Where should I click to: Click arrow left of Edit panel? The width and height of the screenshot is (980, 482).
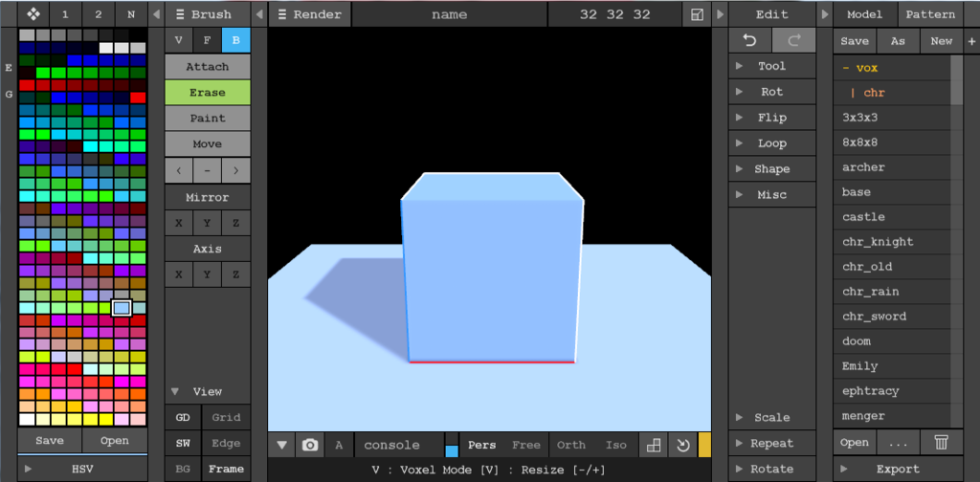720,14
